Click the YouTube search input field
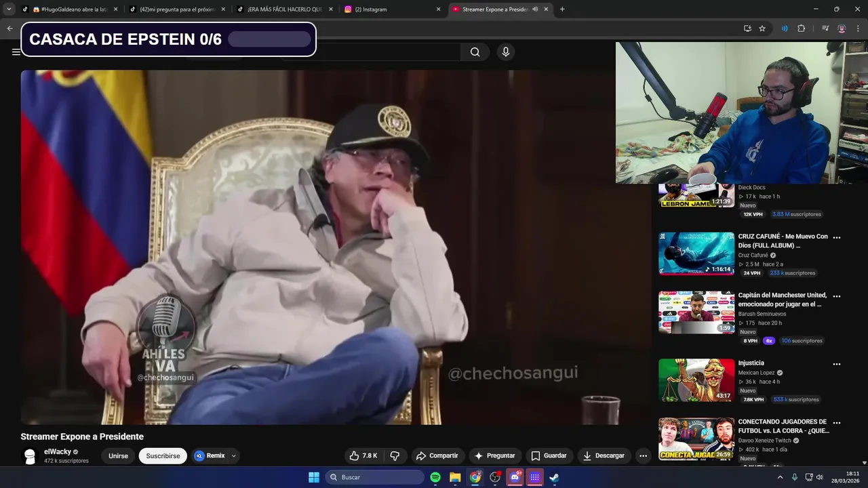 coord(370,52)
